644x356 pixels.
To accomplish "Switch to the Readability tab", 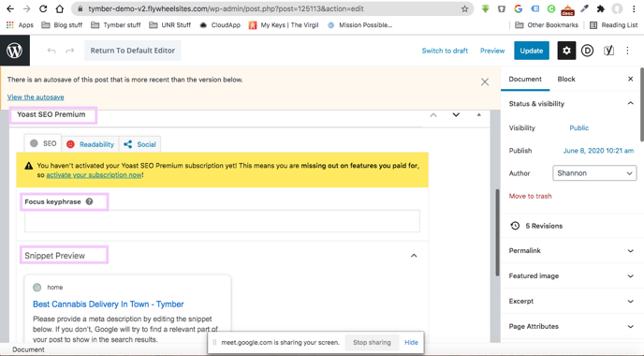I will (91, 144).
